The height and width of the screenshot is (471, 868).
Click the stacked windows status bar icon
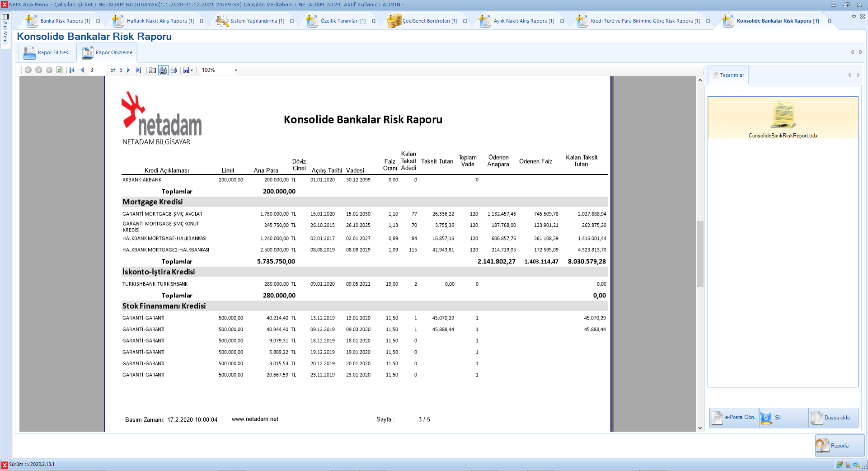tap(840, 465)
